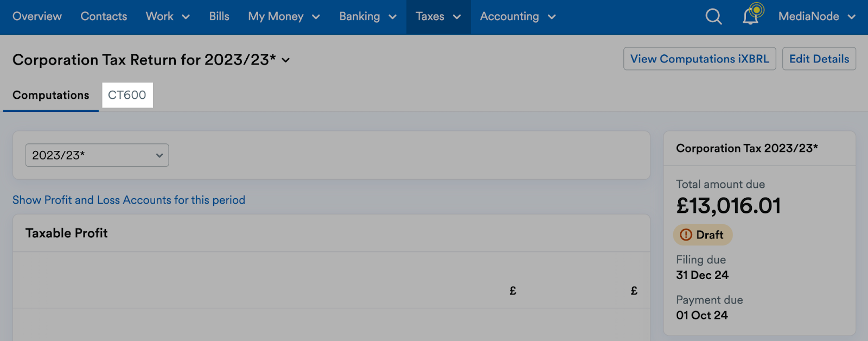Switch to the CT600 tab
Viewport: 868px width, 341px height.
click(127, 95)
